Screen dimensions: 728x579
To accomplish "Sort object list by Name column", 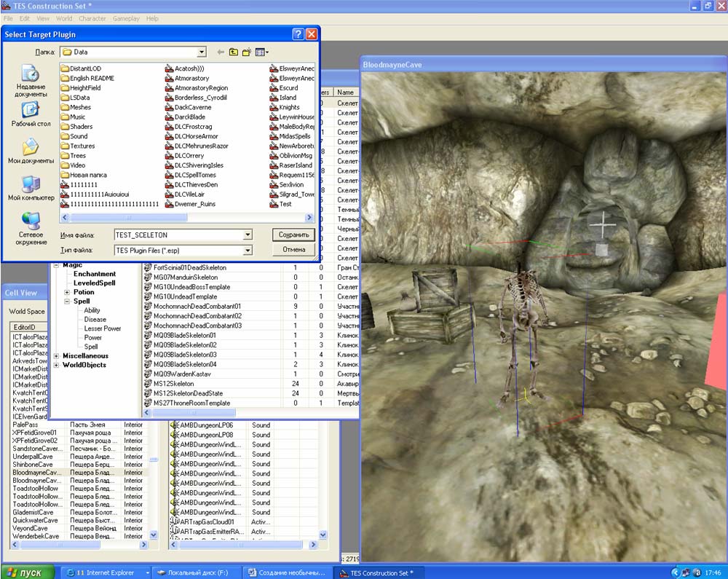I will pos(347,92).
